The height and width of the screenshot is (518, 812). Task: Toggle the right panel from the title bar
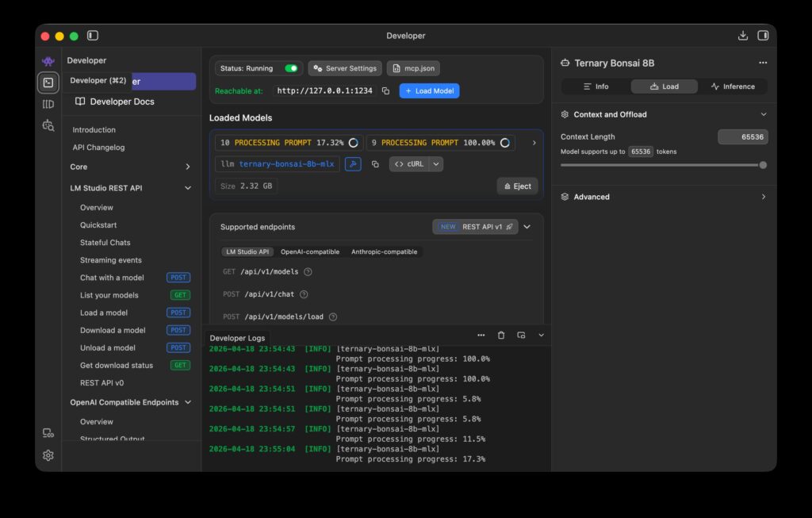pyautogui.click(x=763, y=36)
